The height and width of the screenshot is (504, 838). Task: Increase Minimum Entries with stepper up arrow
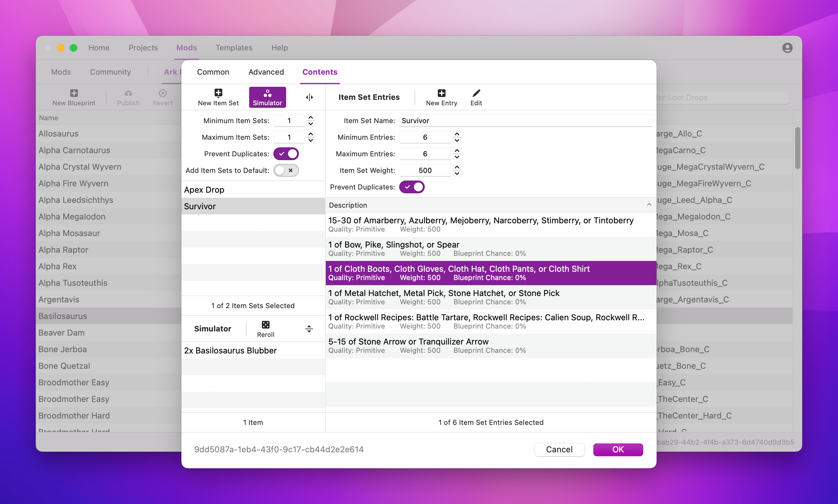pos(457,134)
